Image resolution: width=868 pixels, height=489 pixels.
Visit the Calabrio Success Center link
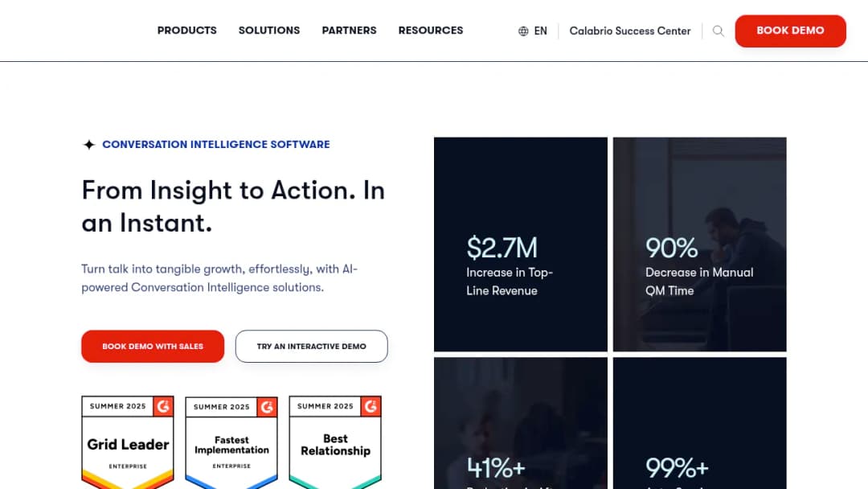pos(630,31)
